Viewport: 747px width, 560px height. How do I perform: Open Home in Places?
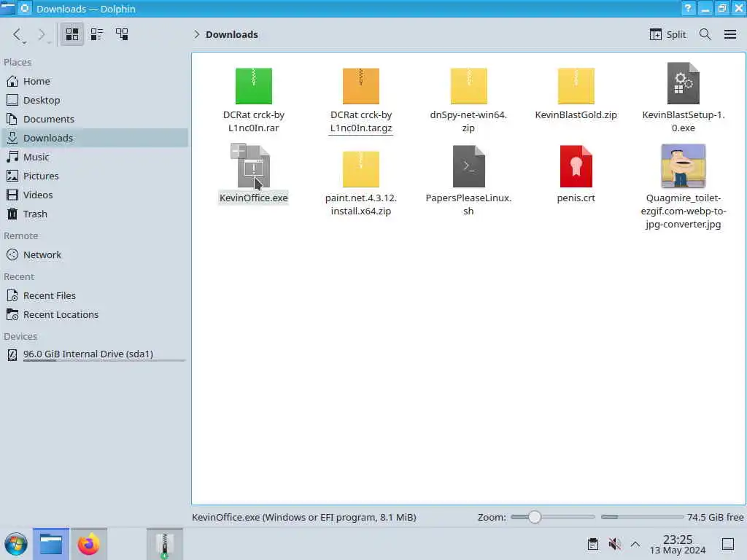(x=95, y=81)
